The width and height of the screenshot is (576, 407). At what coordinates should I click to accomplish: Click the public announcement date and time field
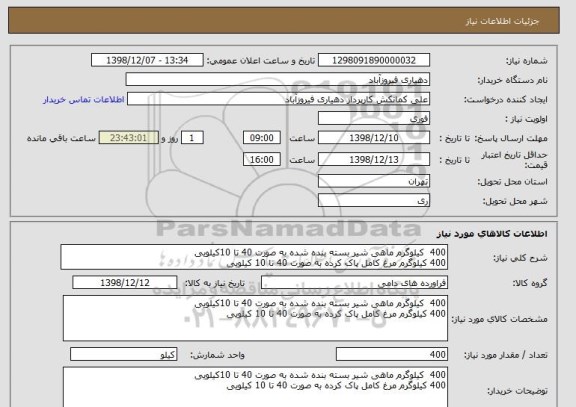[x=147, y=60]
